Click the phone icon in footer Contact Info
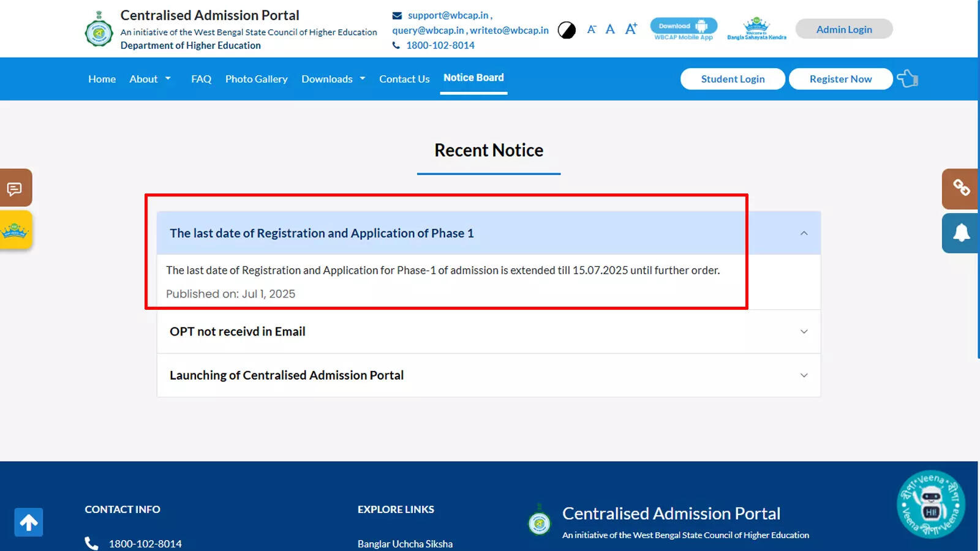Image resolution: width=980 pixels, height=551 pixels. point(91,543)
